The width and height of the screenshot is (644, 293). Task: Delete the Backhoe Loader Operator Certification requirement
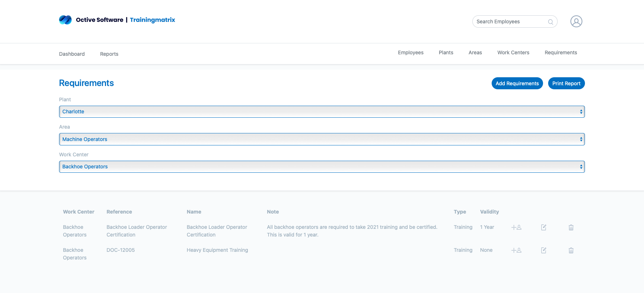[571, 227]
